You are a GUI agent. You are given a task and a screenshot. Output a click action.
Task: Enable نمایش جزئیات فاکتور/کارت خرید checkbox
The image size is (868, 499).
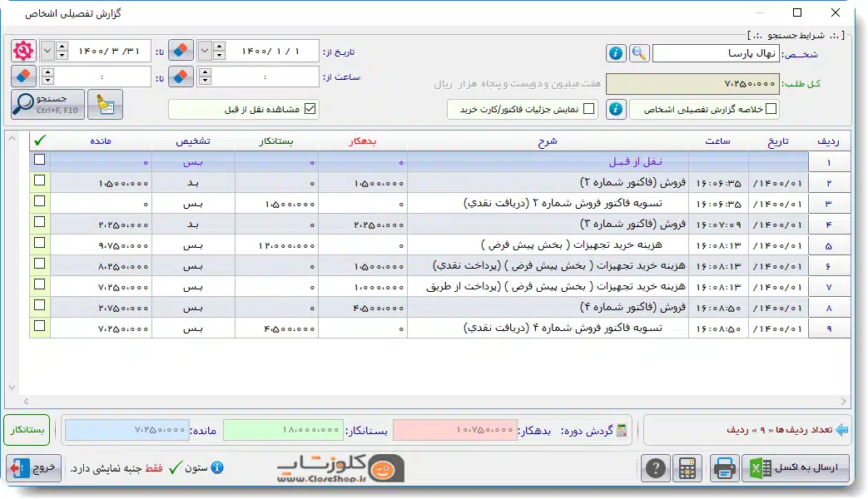click(x=589, y=109)
